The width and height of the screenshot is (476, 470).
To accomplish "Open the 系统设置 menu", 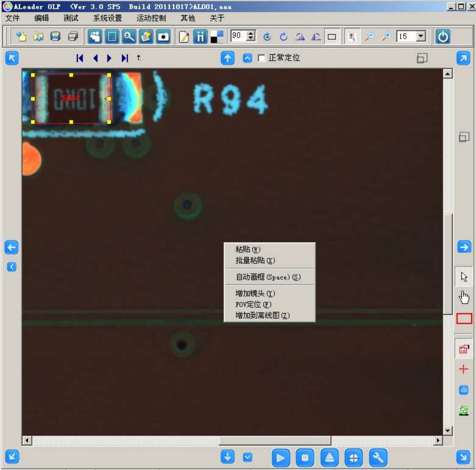I will (107, 18).
